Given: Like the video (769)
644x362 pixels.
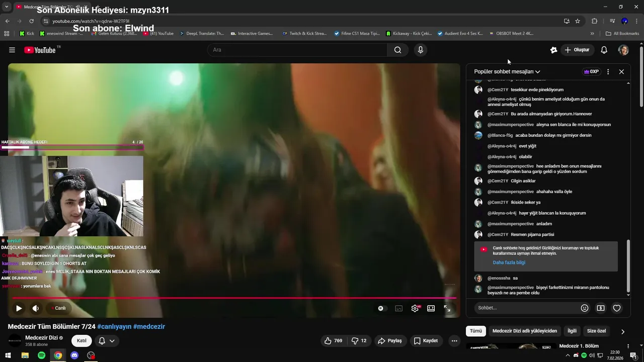Looking at the screenshot, I should click(333, 340).
